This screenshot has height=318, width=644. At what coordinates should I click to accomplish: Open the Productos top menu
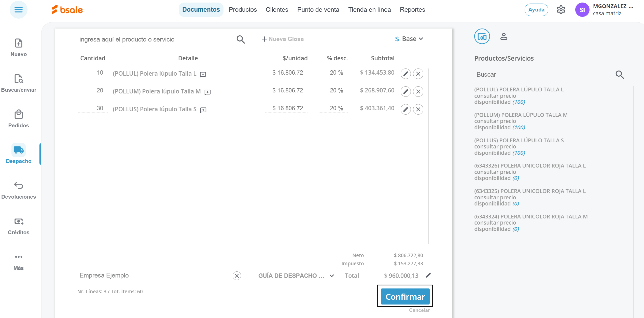pyautogui.click(x=243, y=10)
